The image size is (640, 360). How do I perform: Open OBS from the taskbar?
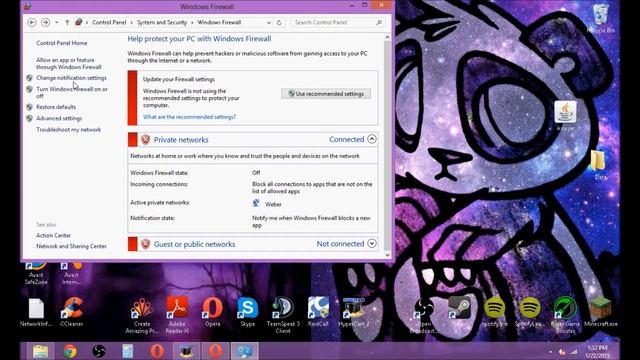99,351
